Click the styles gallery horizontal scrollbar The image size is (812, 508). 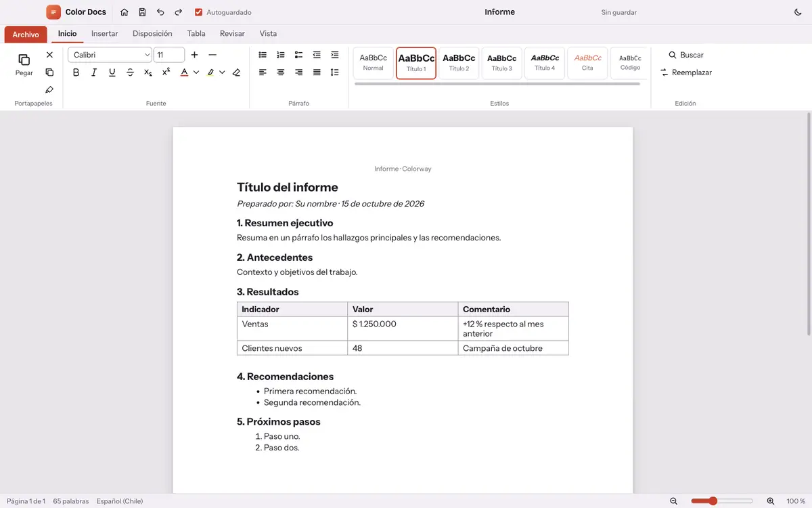(x=497, y=84)
